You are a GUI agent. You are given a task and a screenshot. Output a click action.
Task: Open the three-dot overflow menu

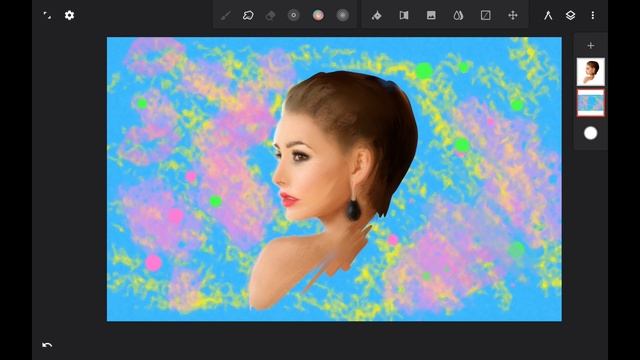point(593,16)
